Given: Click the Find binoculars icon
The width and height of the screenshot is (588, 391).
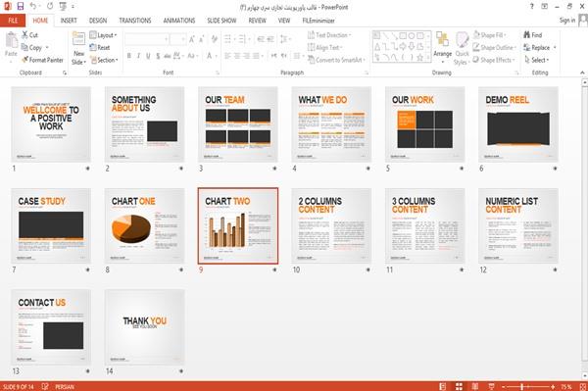Looking at the screenshot, I should [527, 35].
